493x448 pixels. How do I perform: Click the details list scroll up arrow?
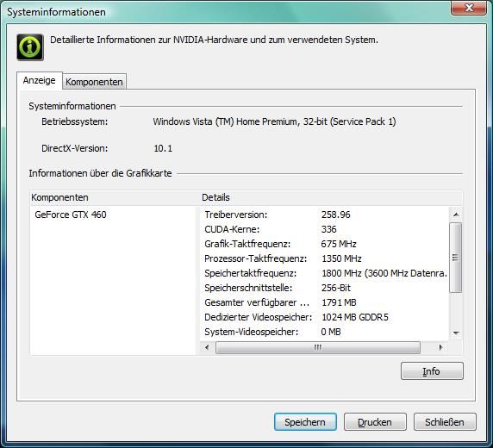tap(456, 215)
